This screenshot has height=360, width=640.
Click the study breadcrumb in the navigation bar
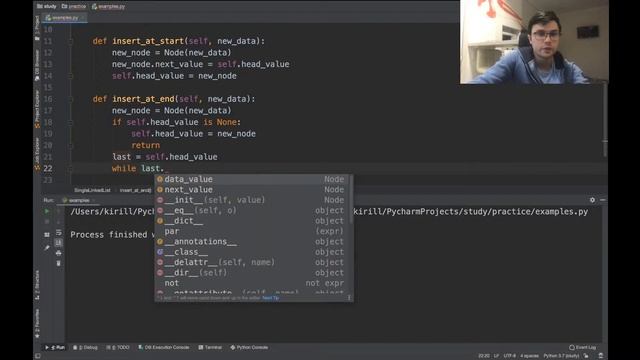[x=47, y=6]
